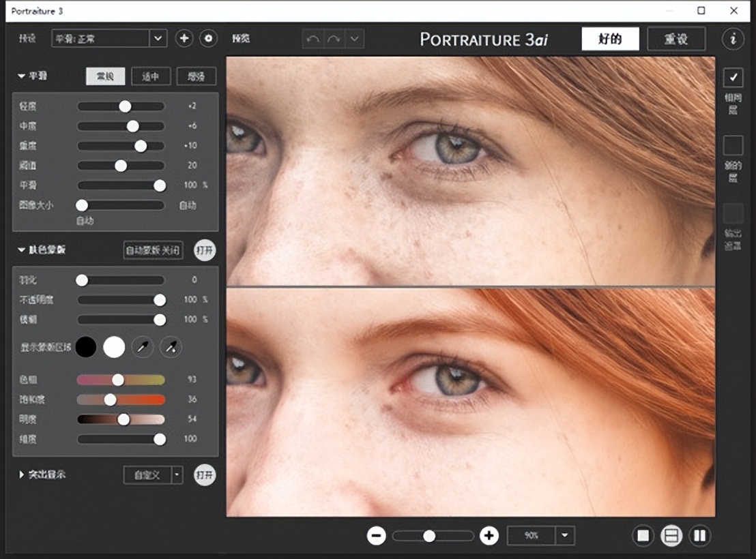This screenshot has height=559, width=756.
Task: Click the 好的 OK button
Action: pyautogui.click(x=610, y=39)
